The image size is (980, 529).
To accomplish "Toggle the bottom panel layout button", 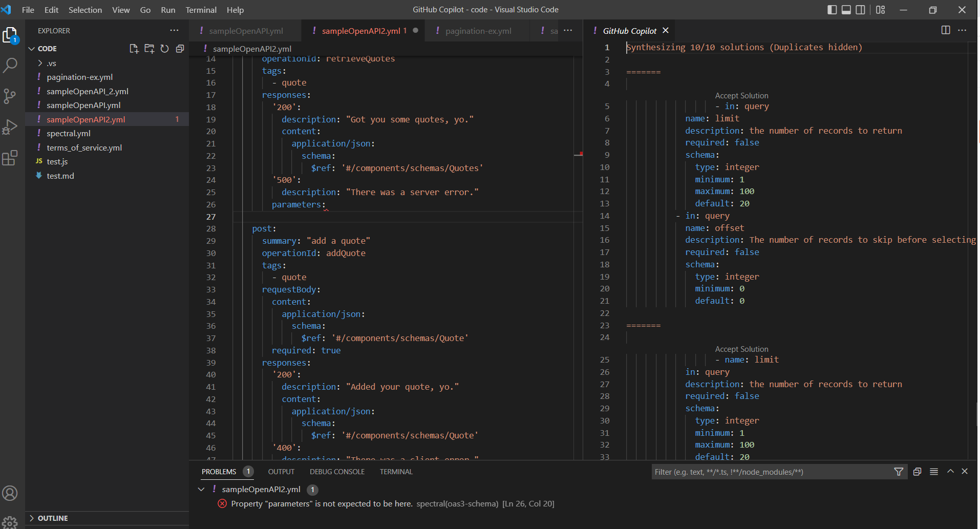I will pyautogui.click(x=846, y=10).
